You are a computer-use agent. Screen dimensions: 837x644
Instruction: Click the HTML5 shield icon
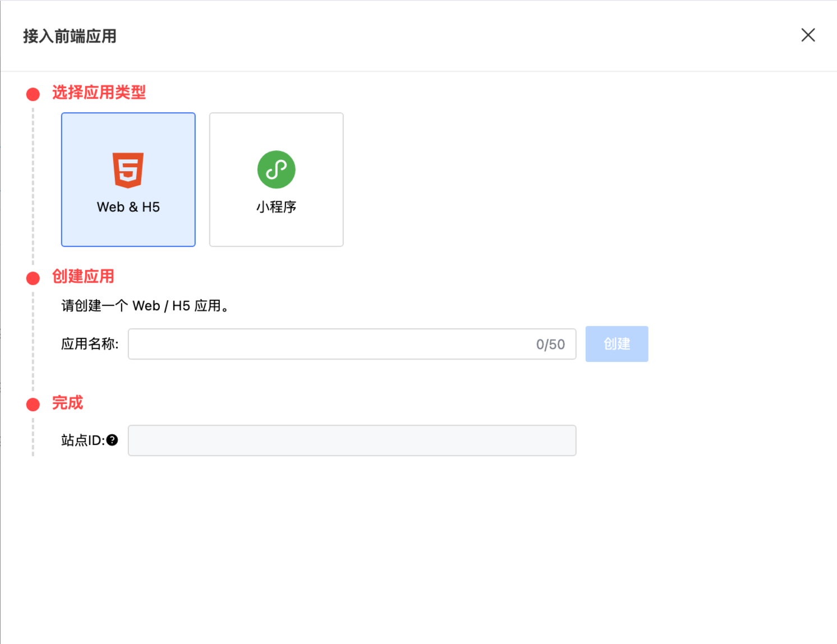(128, 170)
